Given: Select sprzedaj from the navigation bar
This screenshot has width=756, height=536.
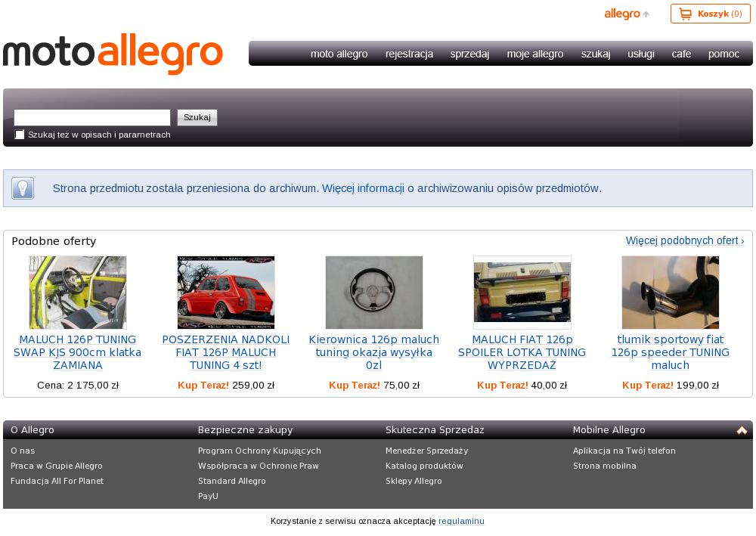Looking at the screenshot, I should pyautogui.click(x=469, y=54).
